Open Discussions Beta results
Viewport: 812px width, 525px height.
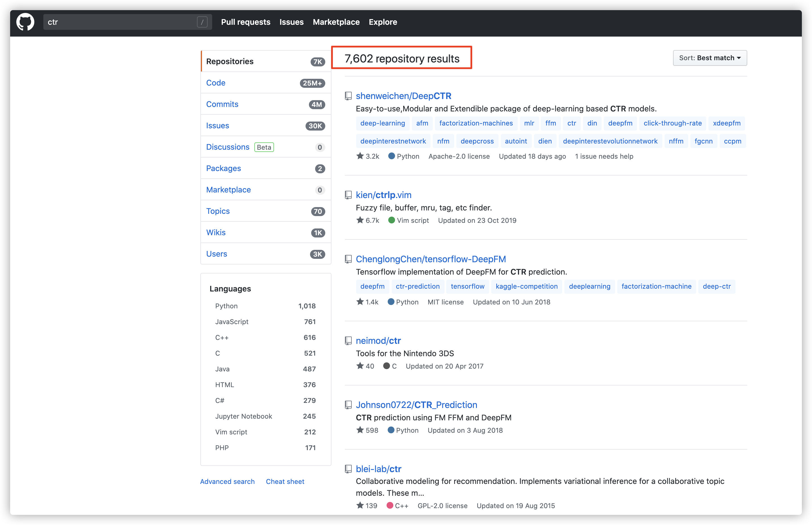coord(266,147)
